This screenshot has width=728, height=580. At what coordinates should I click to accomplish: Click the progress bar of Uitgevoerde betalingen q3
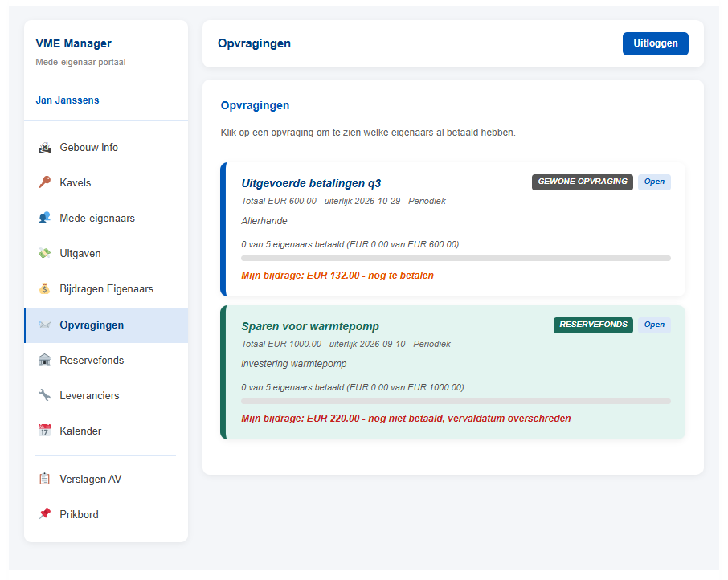tap(456, 259)
